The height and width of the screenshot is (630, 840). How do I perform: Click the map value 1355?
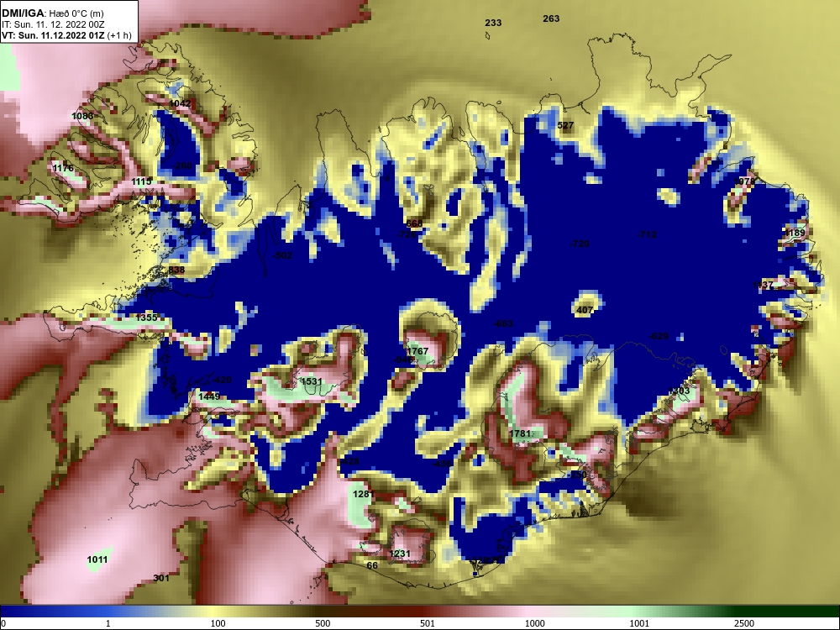click(146, 318)
